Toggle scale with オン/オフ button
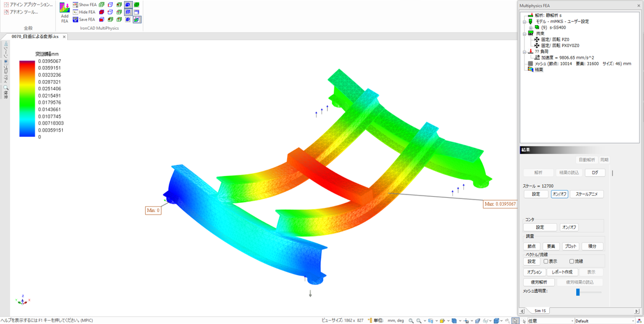Viewport: 644px width, 324px height. click(559, 194)
